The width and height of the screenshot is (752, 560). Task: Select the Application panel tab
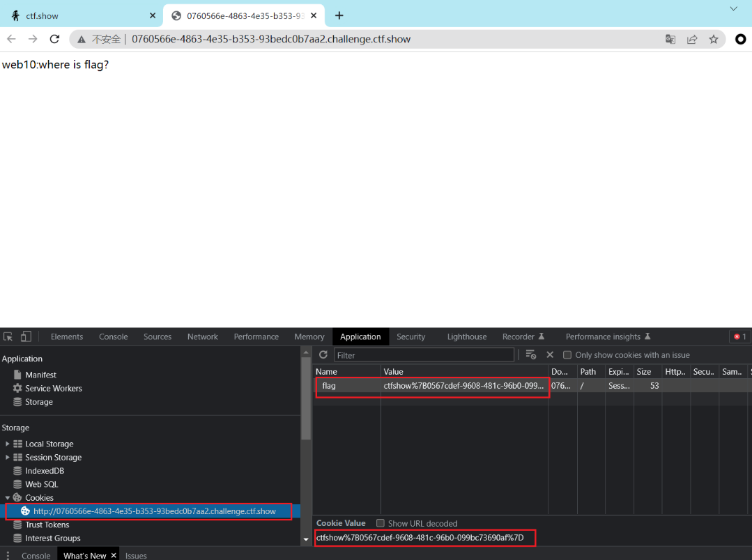click(360, 336)
